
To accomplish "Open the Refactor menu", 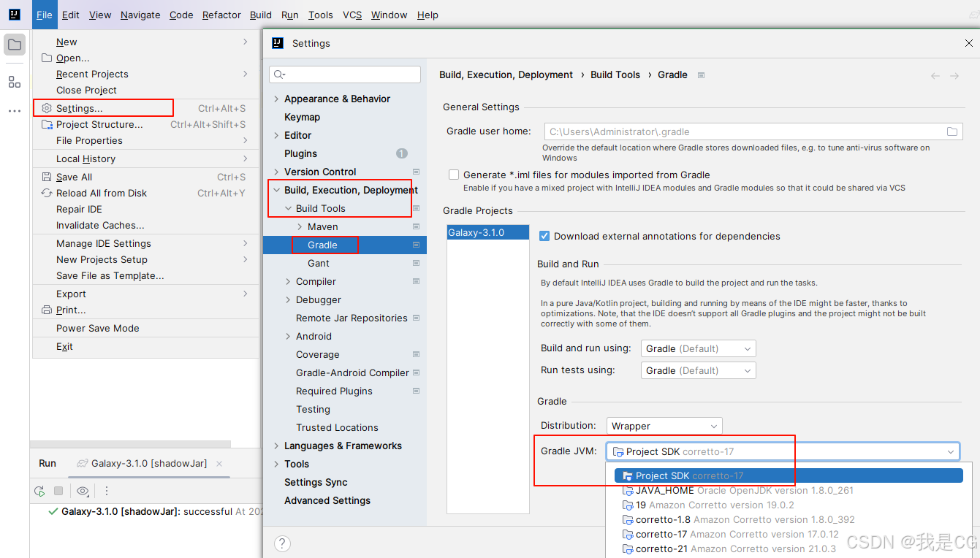I will 221,15.
